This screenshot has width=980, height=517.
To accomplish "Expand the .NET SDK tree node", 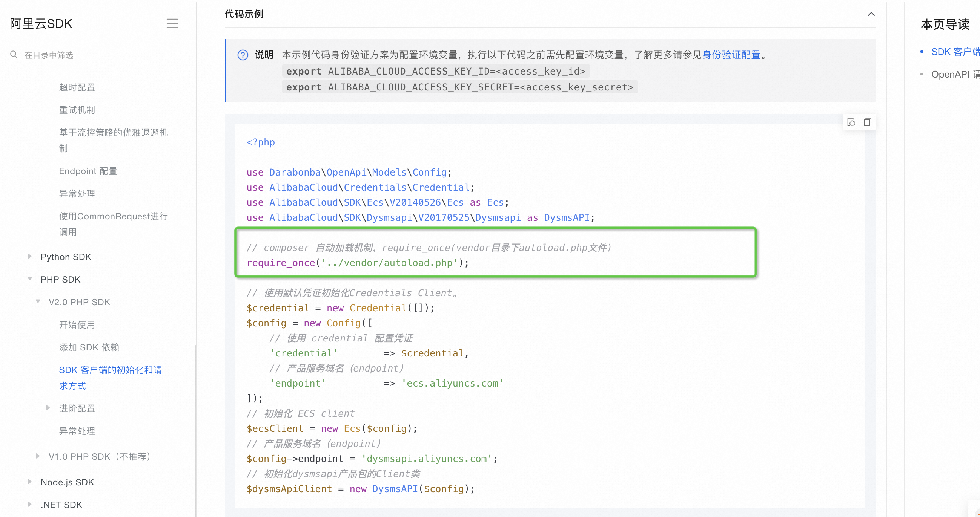I will tap(30, 505).
